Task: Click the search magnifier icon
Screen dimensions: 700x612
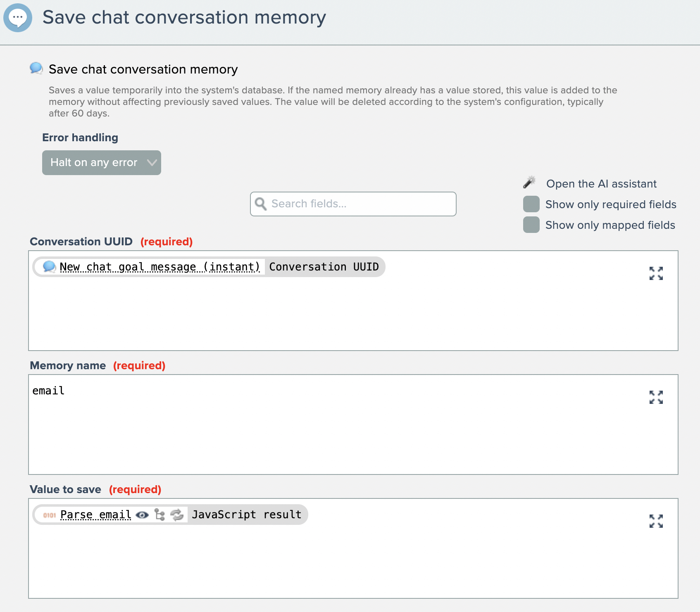Action: (x=261, y=204)
